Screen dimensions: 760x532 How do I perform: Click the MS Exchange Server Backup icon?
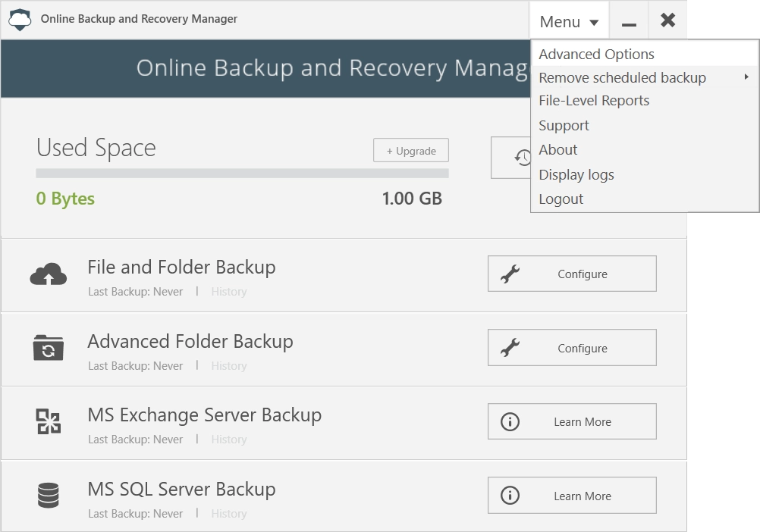coord(49,421)
